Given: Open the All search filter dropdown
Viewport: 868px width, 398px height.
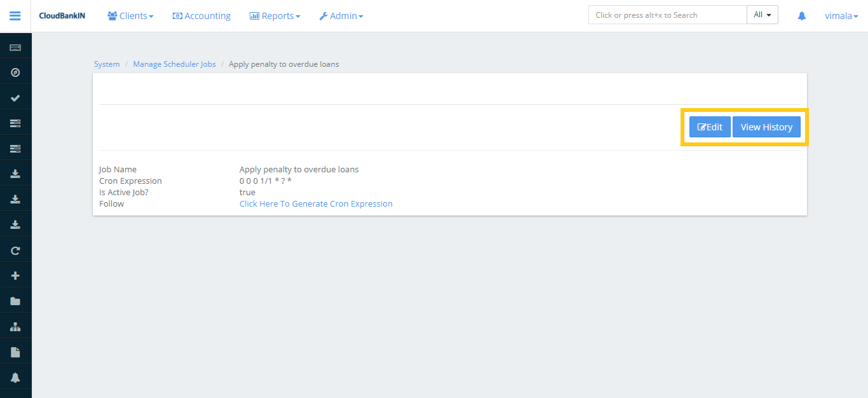Looking at the screenshot, I should coord(762,14).
